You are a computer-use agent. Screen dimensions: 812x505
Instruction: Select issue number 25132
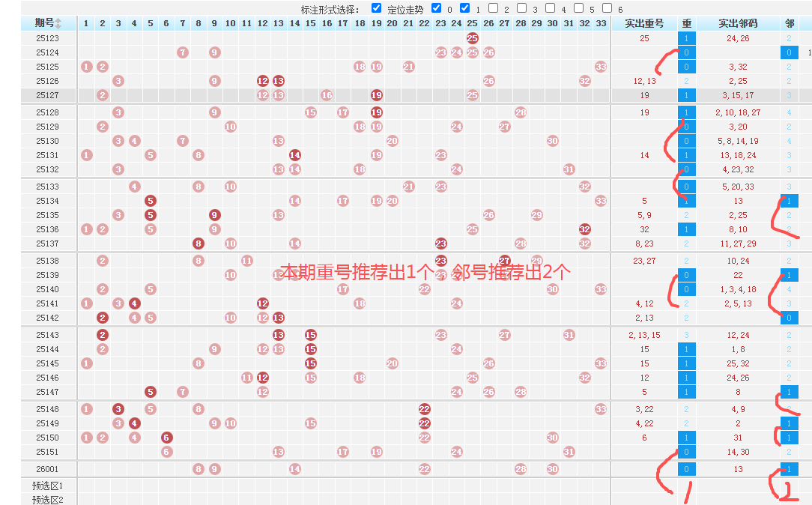48,169
